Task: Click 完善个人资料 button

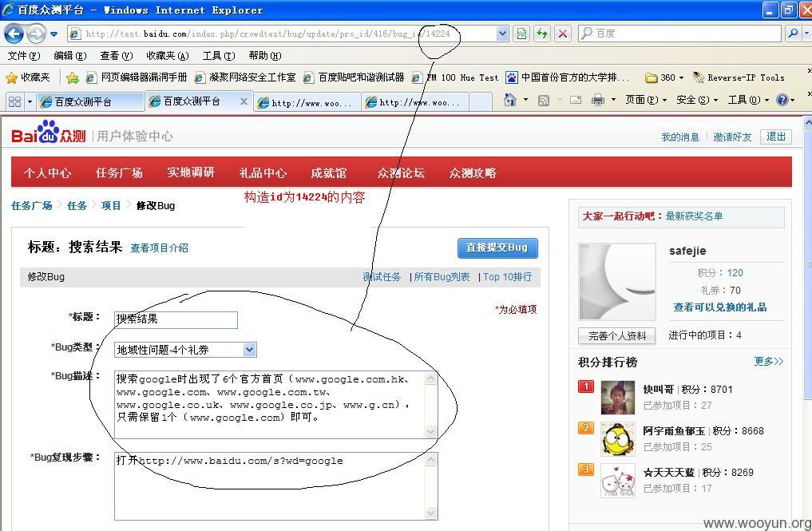Action: pyautogui.click(x=616, y=335)
